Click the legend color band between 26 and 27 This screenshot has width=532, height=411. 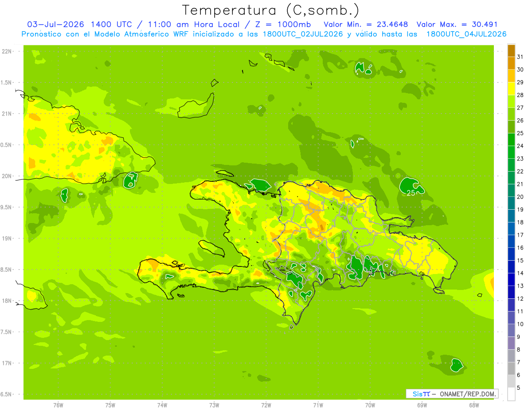tap(511, 114)
